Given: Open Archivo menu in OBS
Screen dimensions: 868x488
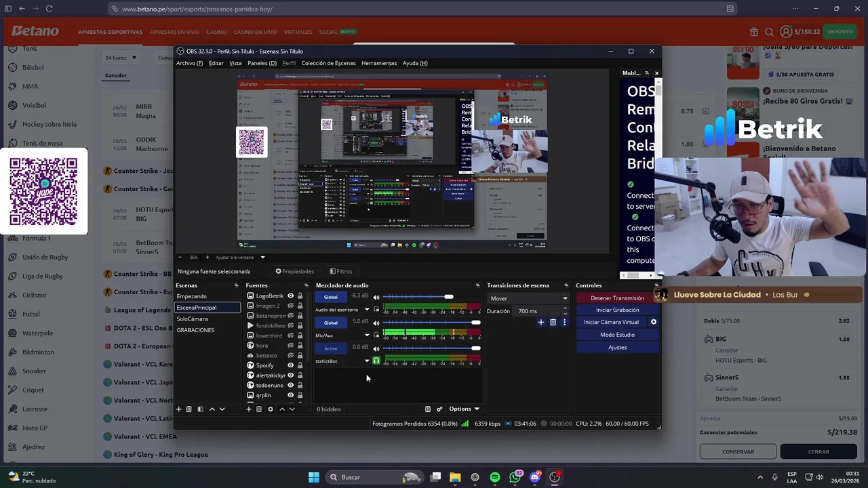Looking at the screenshot, I should [189, 63].
